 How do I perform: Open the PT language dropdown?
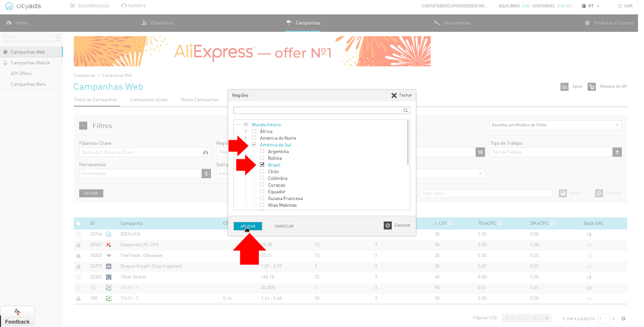(590, 6)
